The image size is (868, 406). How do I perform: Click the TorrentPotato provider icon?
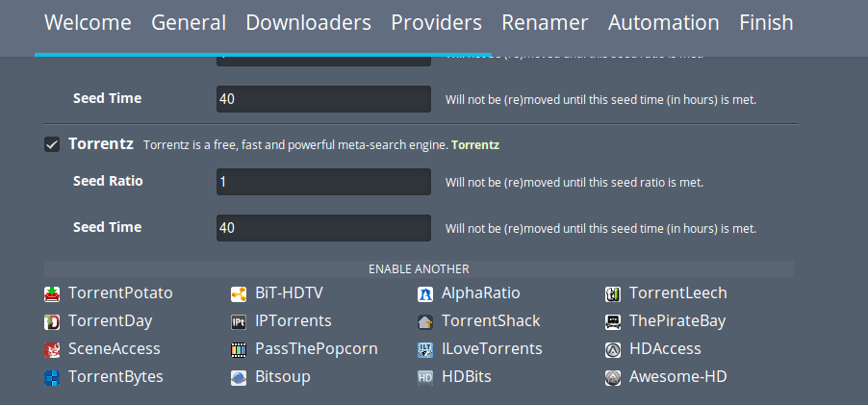[52, 293]
